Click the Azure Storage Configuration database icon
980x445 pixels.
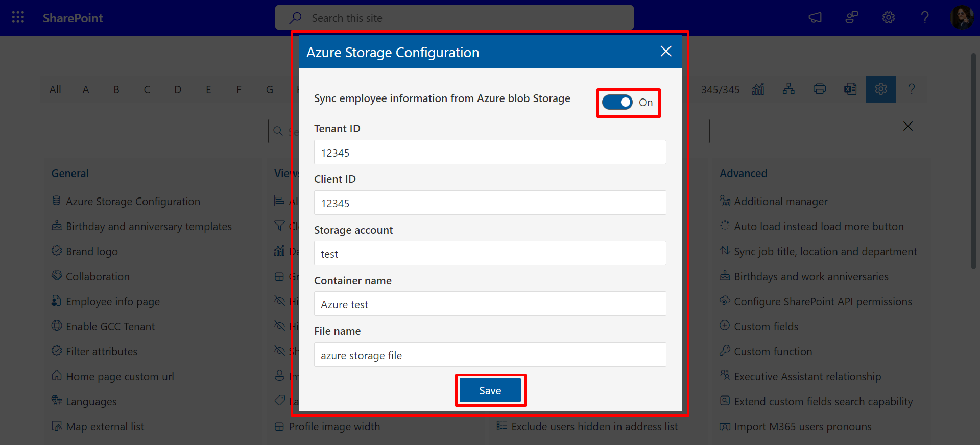pos(57,201)
